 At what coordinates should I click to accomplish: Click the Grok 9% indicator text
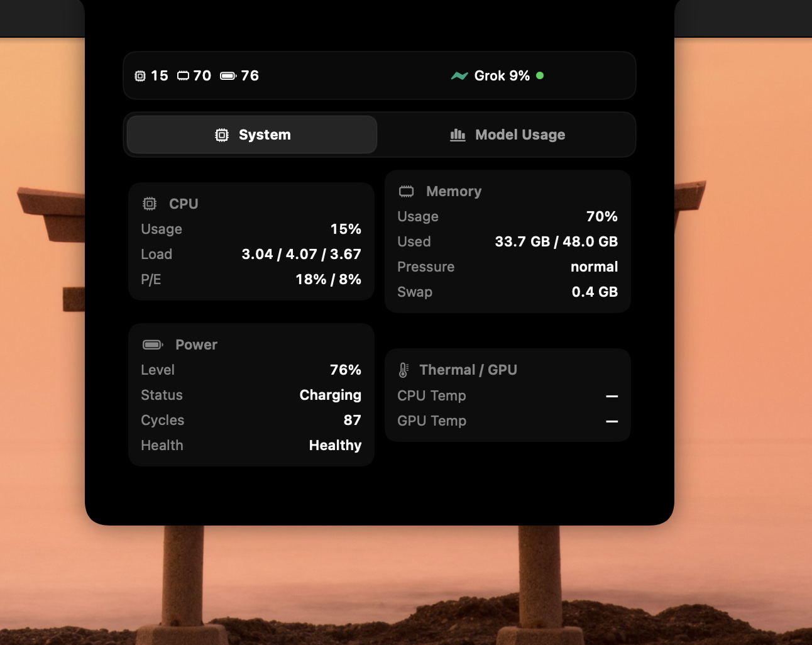(x=502, y=75)
